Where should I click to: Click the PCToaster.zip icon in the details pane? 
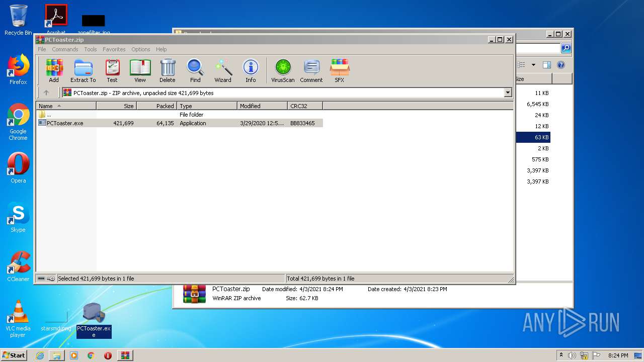195,294
